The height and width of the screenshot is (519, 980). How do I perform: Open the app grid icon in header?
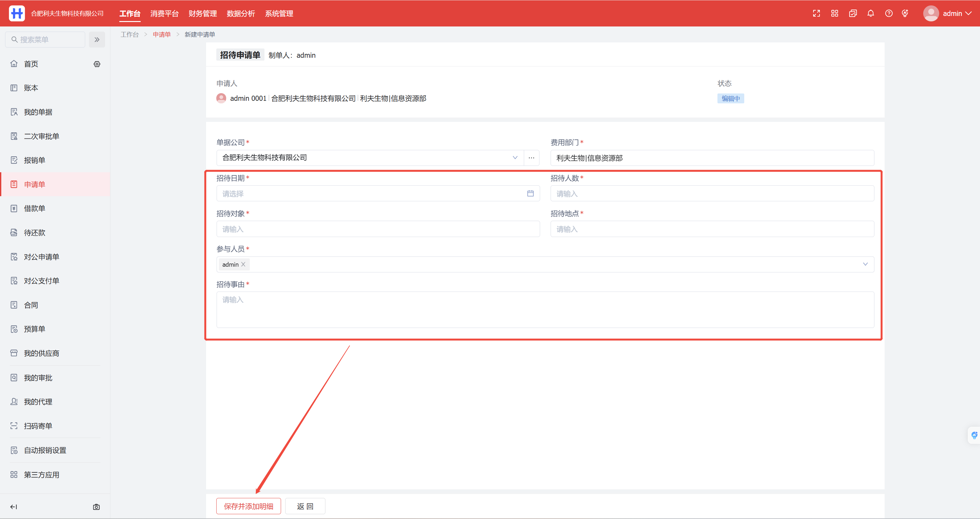[835, 14]
